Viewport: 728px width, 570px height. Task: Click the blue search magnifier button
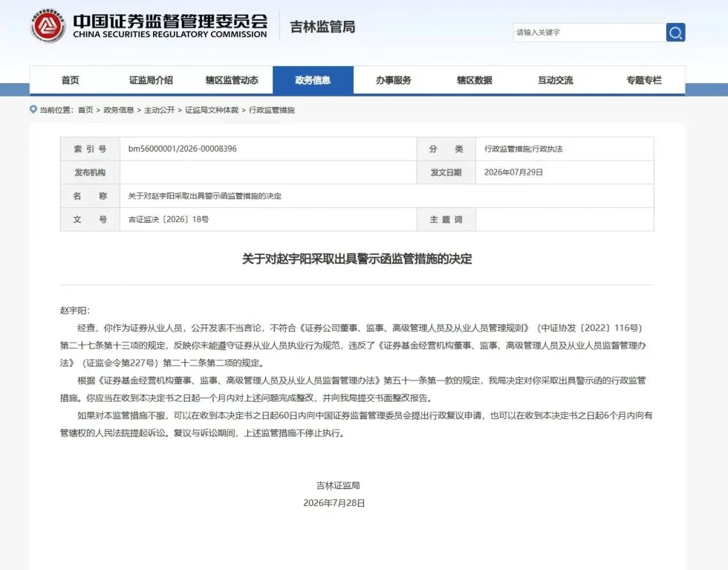tap(675, 32)
